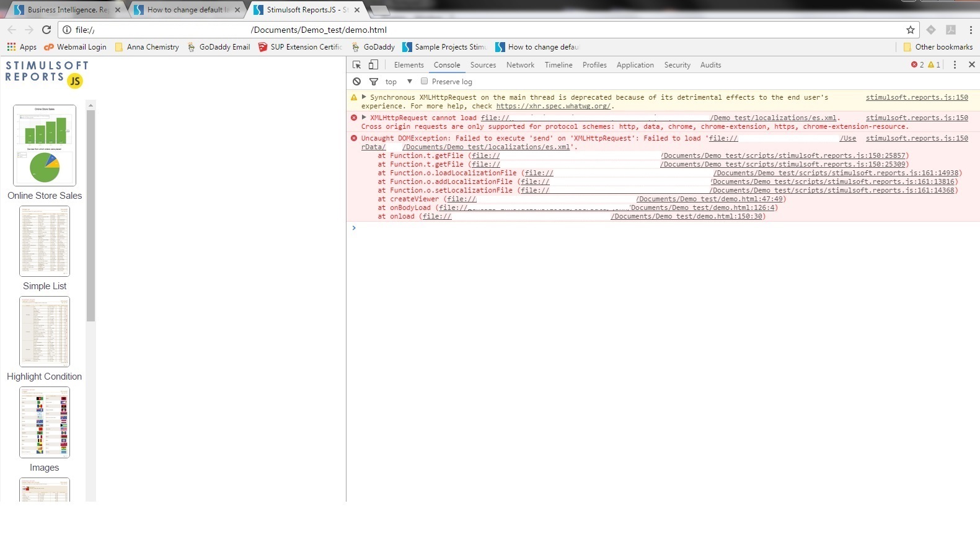Click the red error count indicator
Image resolution: width=980 pixels, height=558 pixels.
coord(917,64)
